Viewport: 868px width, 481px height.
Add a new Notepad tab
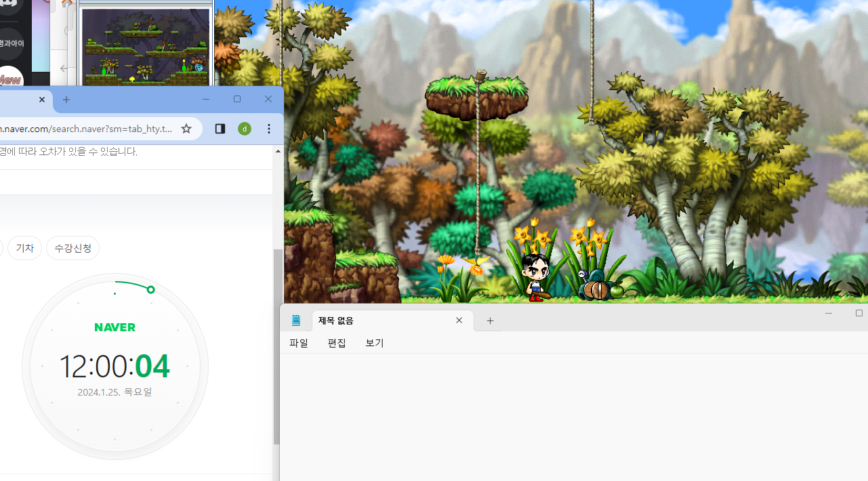pos(490,320)
